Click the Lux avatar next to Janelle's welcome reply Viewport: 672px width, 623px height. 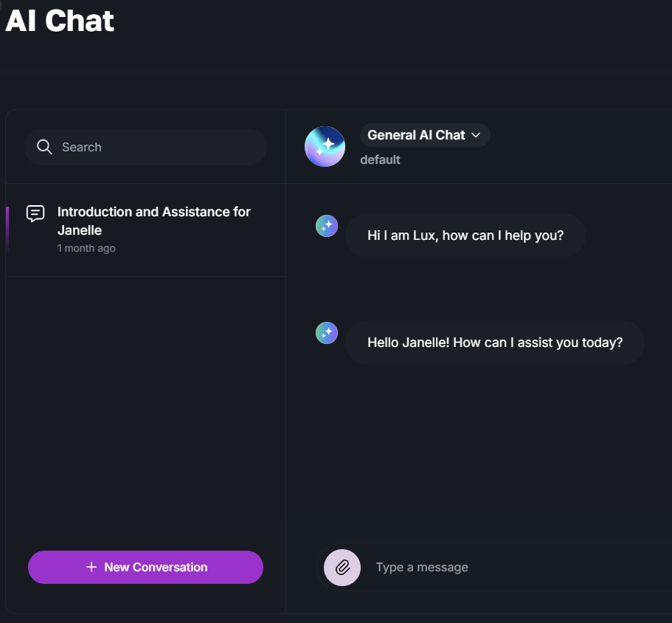pos(327,333)
